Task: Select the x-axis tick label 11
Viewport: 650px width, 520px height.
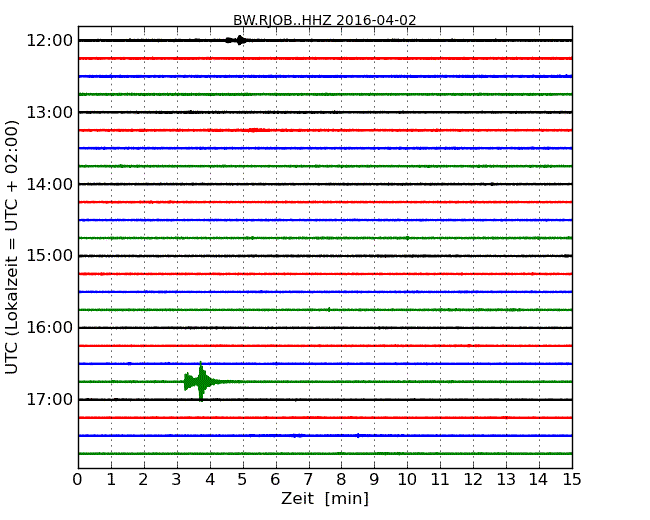Action: 440,480
